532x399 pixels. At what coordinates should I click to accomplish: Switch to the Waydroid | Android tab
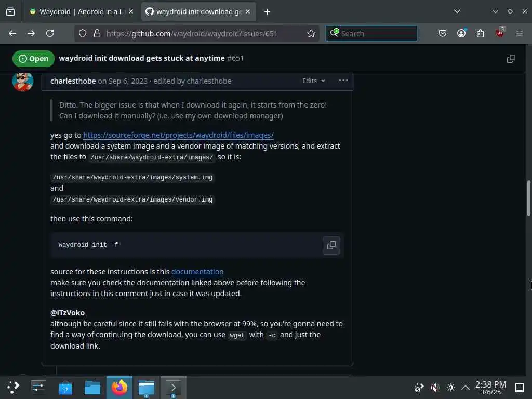tap(82, 11)
